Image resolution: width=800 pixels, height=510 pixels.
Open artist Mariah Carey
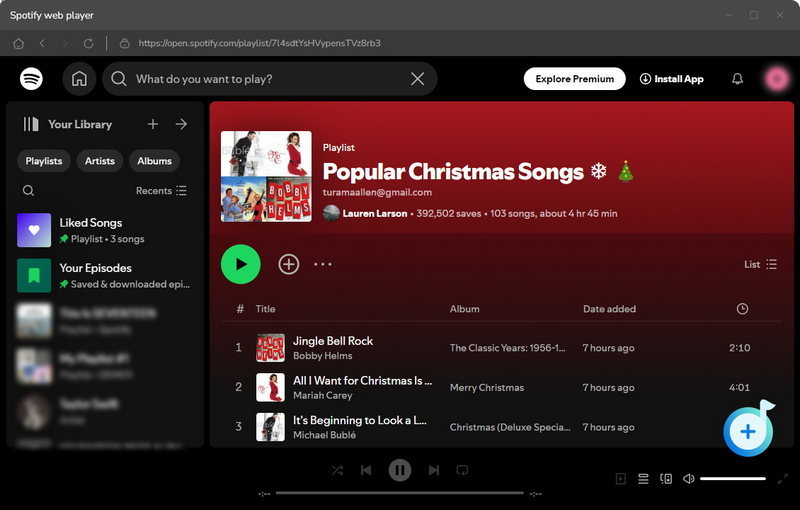pos(322,396)
